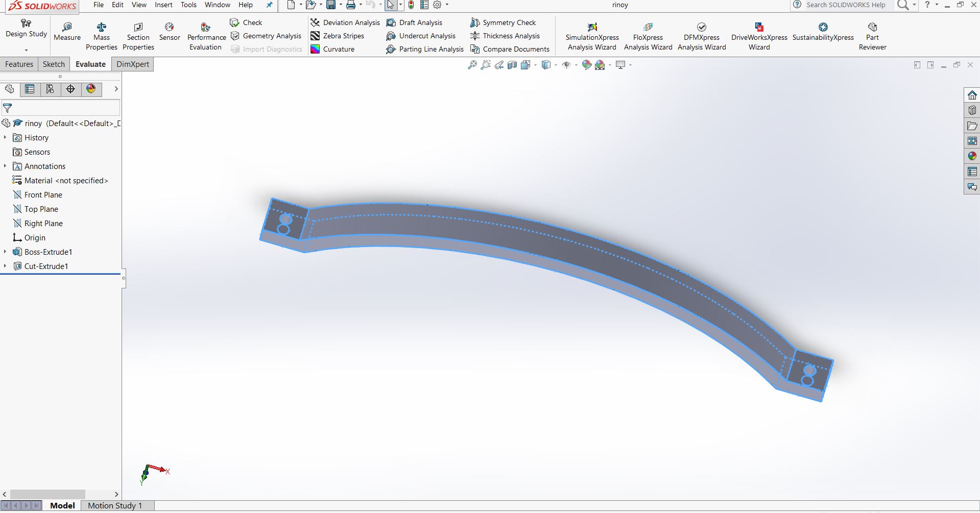Click the Design Study button
Viewport: 980px width, 513px height.
pos(26,28)
